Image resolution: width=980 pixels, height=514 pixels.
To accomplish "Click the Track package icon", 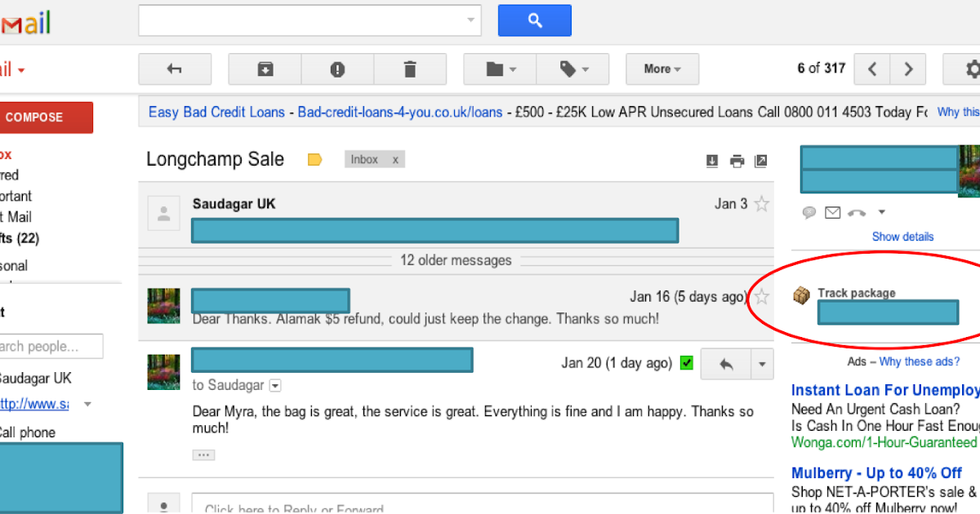I will click(802, 295).
